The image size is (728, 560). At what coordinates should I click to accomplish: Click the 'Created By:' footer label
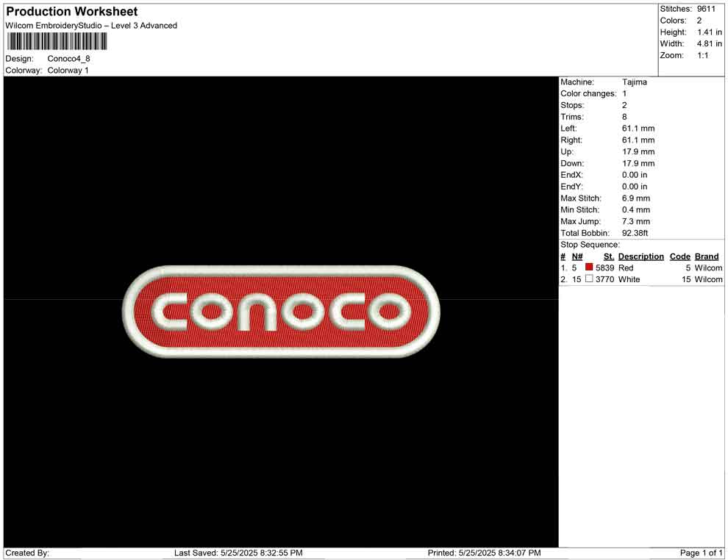point(27,553)
